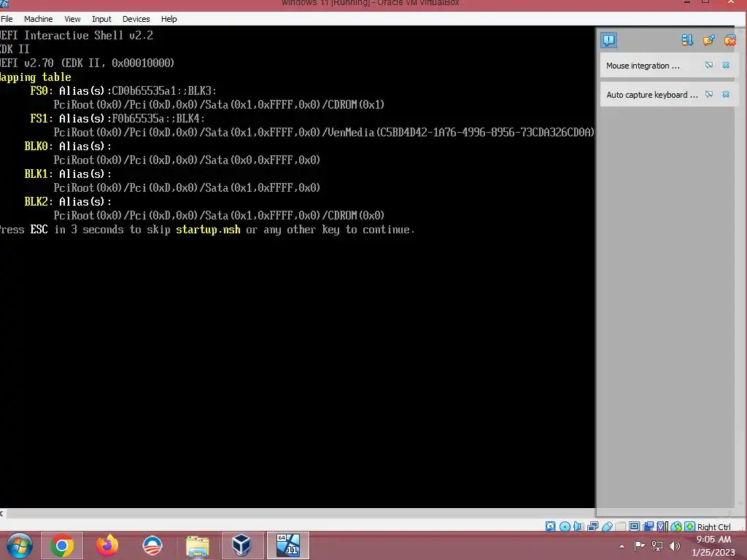
Task: Dismiss the Mouse integration notification
Action: pyautogui.click(x=726, y=65)
